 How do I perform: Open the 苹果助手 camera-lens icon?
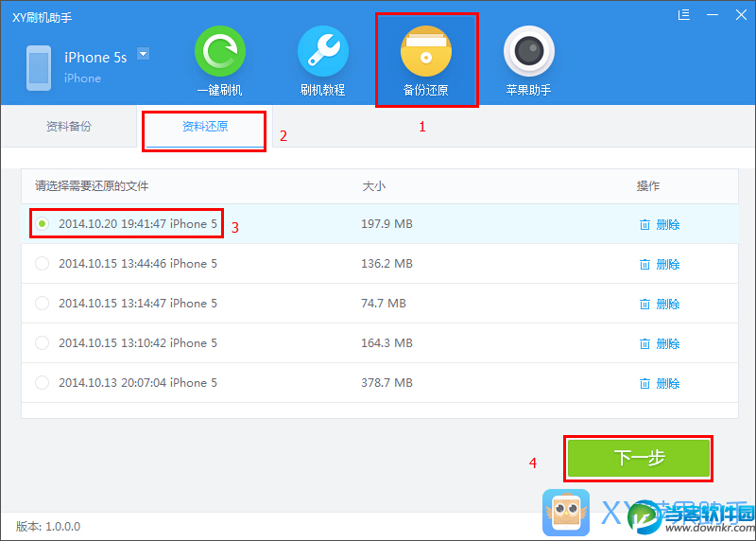tap(529, 51)
